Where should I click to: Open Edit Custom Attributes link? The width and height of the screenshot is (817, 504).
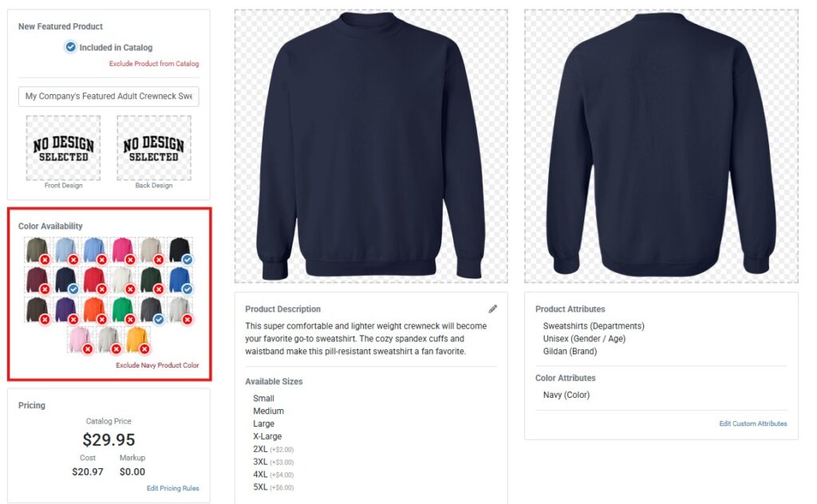pyautogui.click(x=753, y=423)
